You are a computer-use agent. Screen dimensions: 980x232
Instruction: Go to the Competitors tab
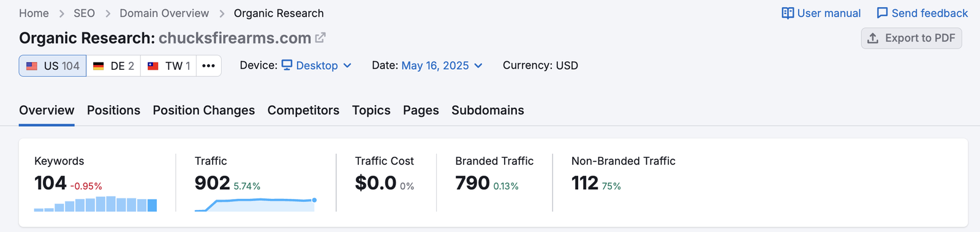[x=303, y=110]
